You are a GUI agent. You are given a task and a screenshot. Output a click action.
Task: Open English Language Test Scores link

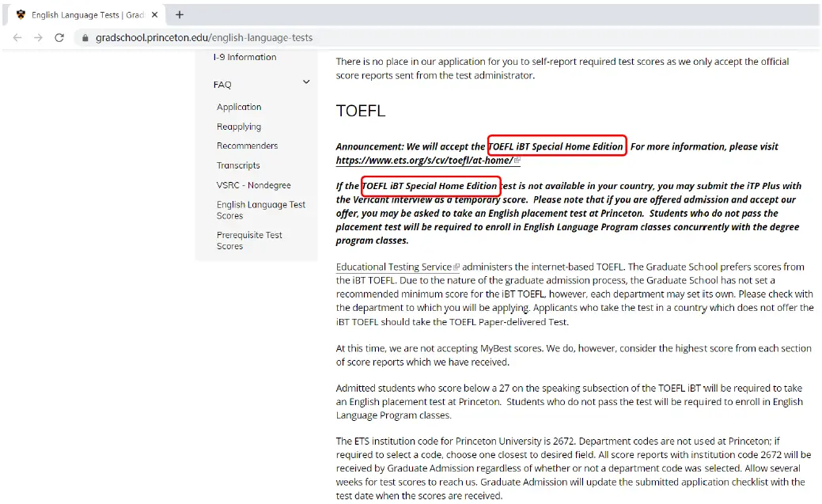tap(260, 210)
